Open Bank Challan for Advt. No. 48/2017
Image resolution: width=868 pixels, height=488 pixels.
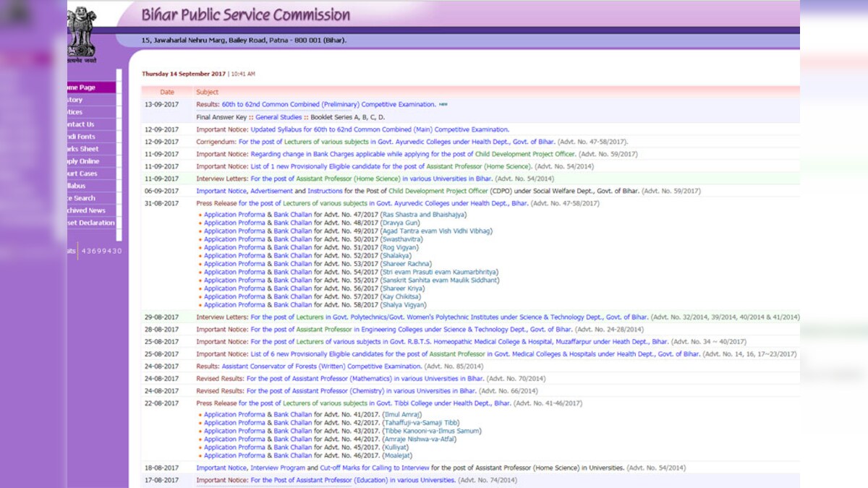293,223
